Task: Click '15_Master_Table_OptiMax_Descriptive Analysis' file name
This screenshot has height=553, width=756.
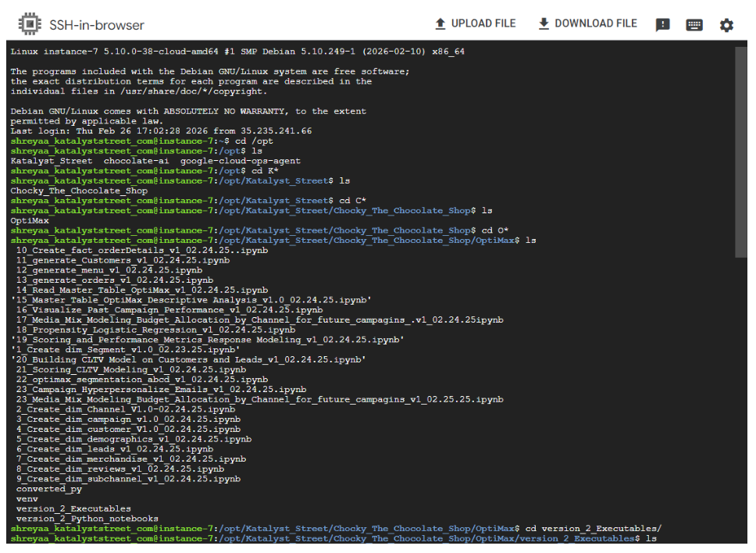Action: pyautogui.click(x=191, y=300)
